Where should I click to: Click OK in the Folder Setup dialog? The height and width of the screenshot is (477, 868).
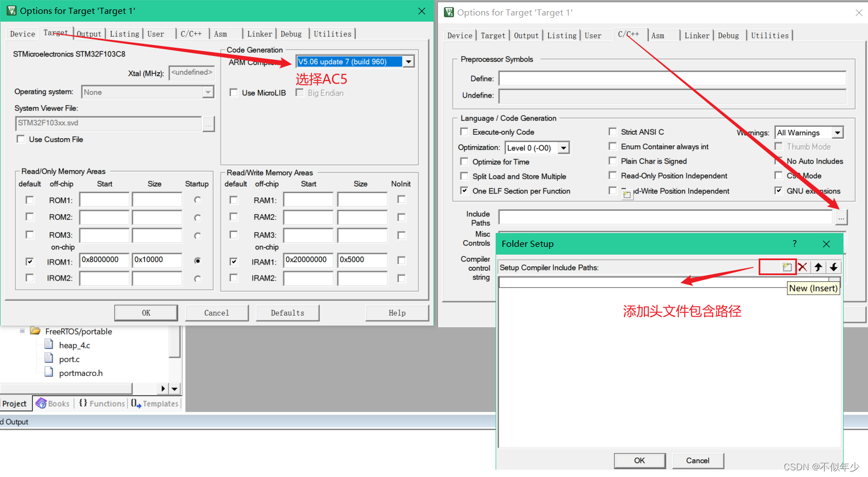click(639, 460)
